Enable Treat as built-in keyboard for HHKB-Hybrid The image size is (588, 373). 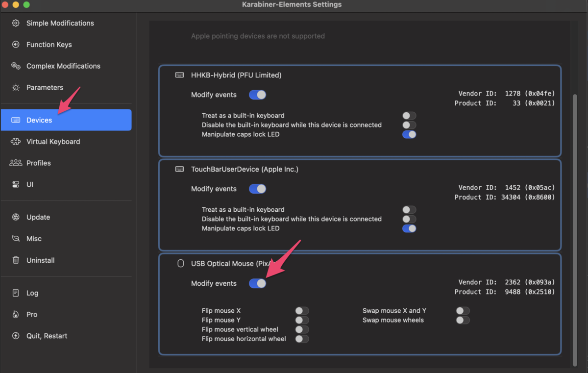click(x=409, y=116)
